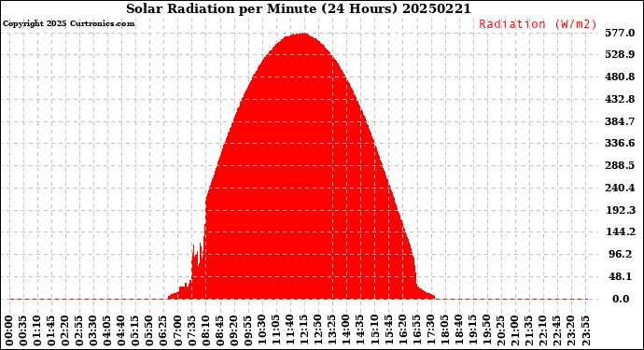This screenshot has height=350, width=644.
Task: Click the 22:10 time axis label
Action: [x=542, y=331]
